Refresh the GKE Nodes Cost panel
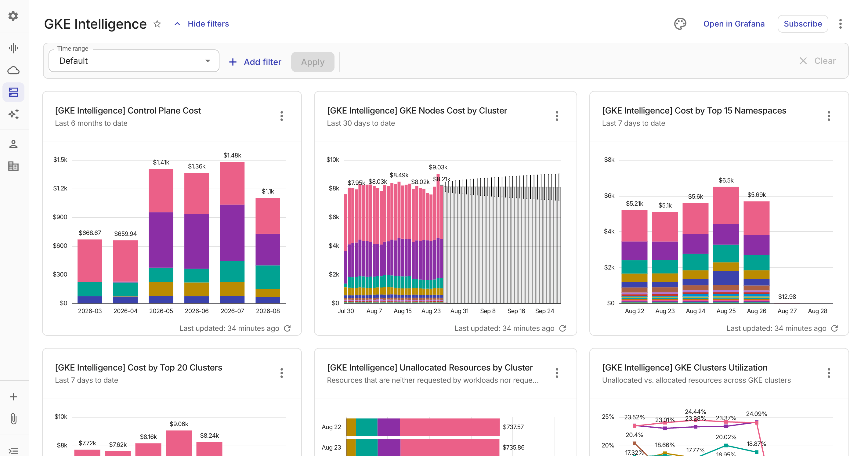 click(563, 328)
